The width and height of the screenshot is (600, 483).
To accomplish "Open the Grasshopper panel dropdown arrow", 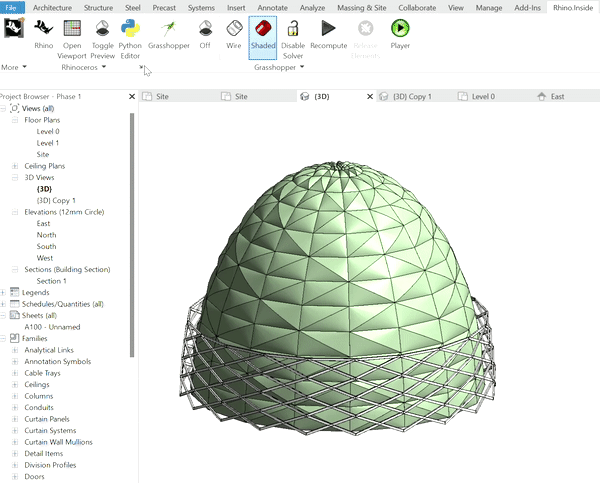I will 301,67.
